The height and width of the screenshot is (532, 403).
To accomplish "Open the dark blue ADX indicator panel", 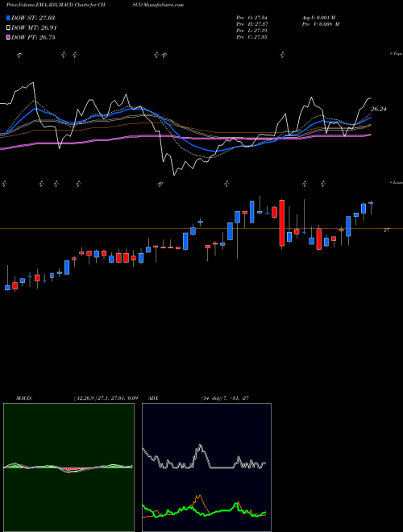I will click(x=206, y=468).
